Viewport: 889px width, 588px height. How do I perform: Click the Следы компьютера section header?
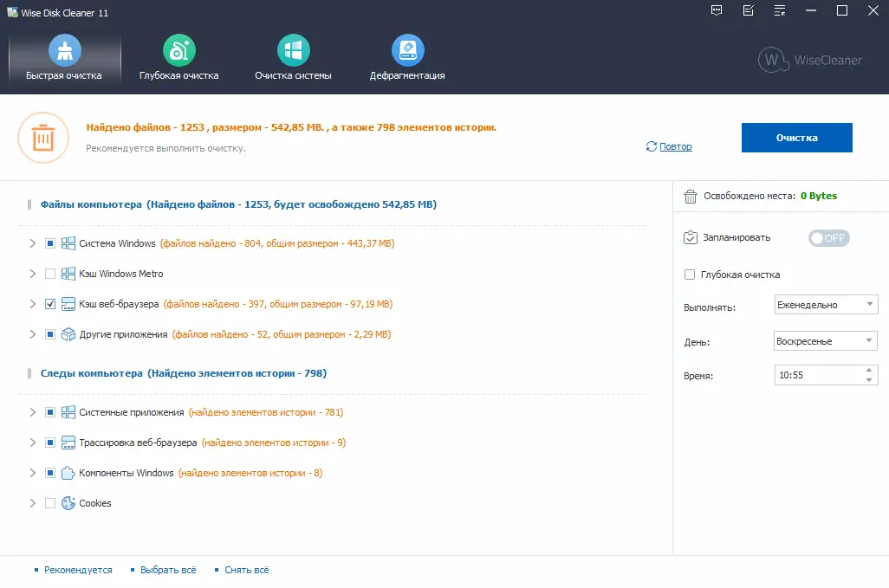[x=183, y=373]
